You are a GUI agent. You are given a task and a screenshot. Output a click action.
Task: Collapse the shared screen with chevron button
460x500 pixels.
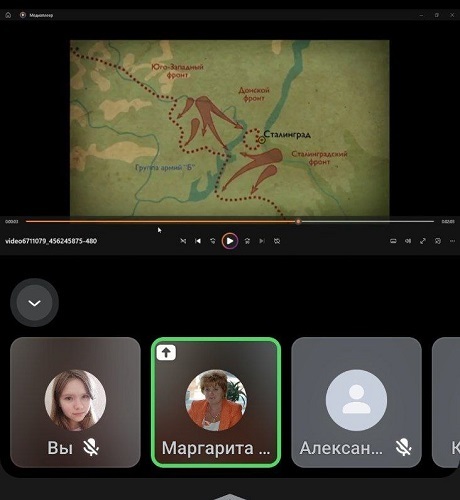click(34, 303)
